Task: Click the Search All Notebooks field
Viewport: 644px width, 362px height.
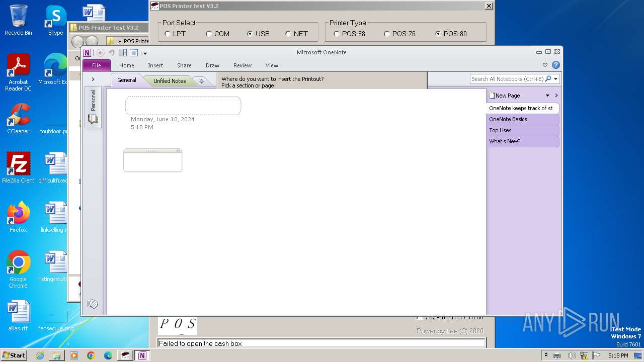Action: [507, 79]
